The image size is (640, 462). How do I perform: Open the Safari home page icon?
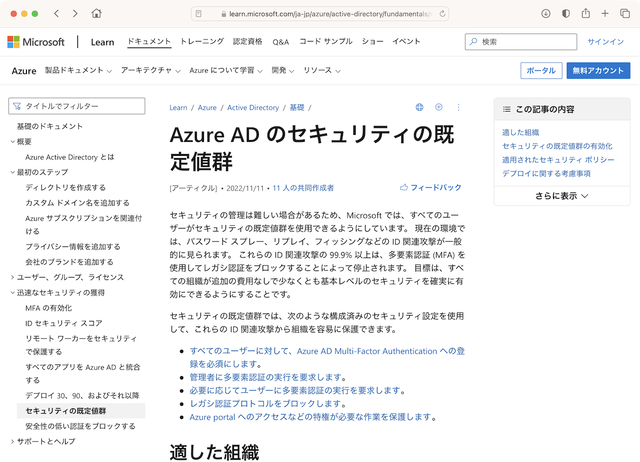tap(96, 13)
